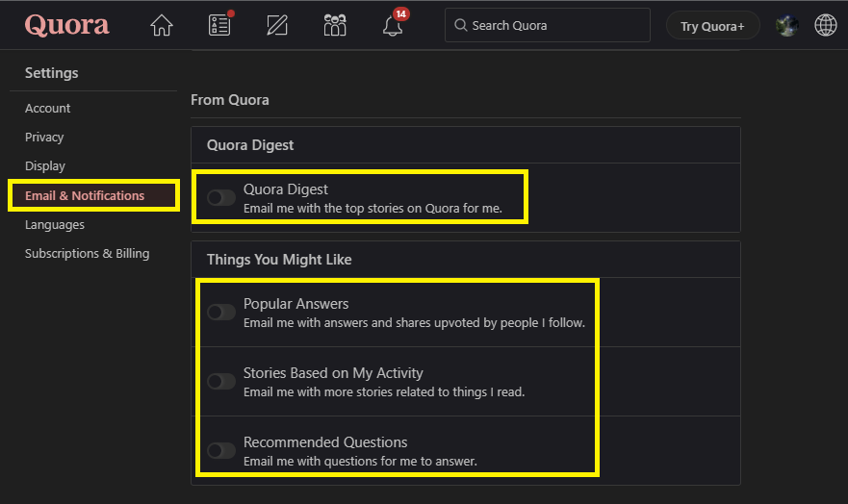848x504 pixels.
Task: Open Privacy settings section
Action: 44,138
